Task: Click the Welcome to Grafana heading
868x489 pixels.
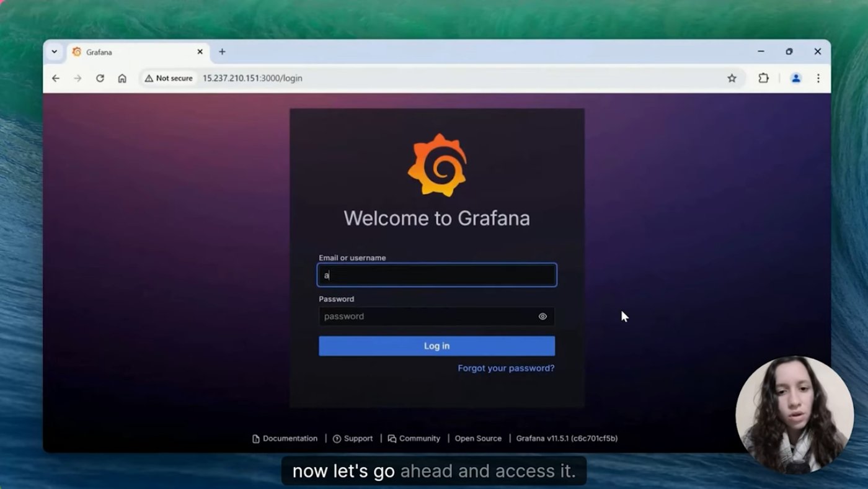Action: point(437,218)
